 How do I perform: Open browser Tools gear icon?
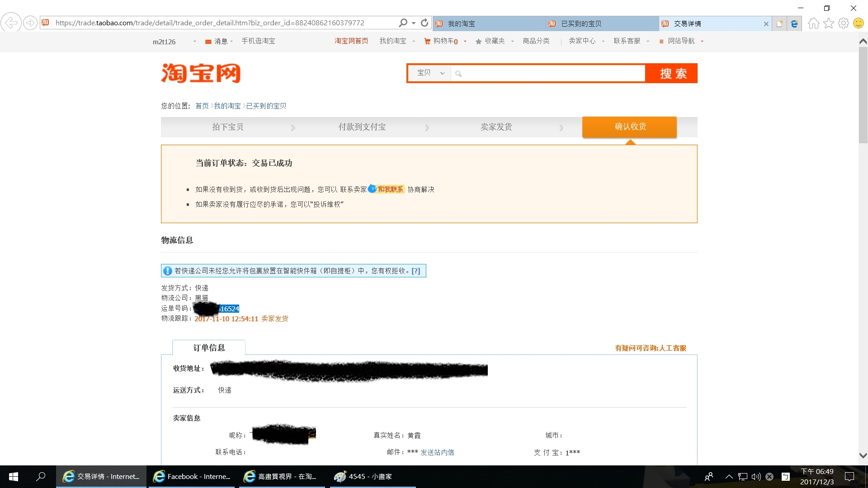(x=843, y=23)
